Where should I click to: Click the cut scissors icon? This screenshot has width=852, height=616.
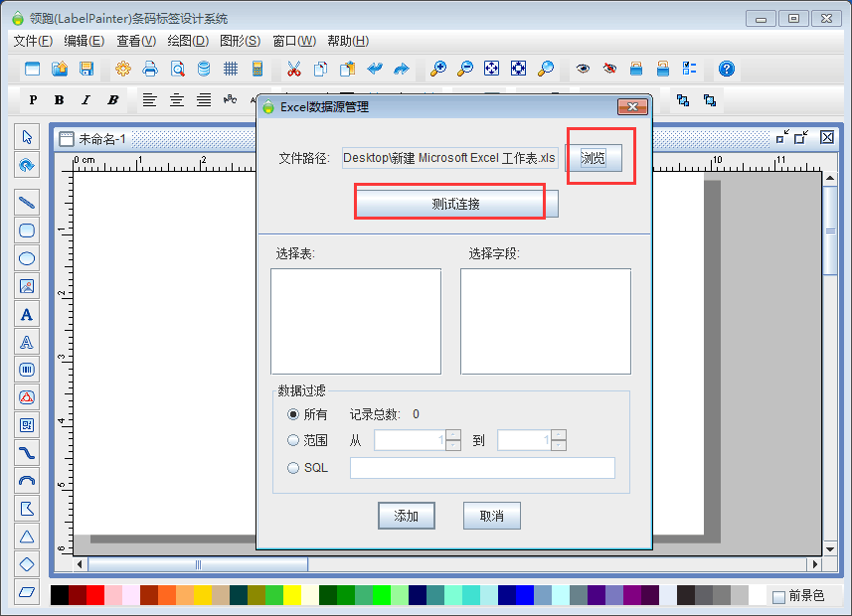coord(294,69)
